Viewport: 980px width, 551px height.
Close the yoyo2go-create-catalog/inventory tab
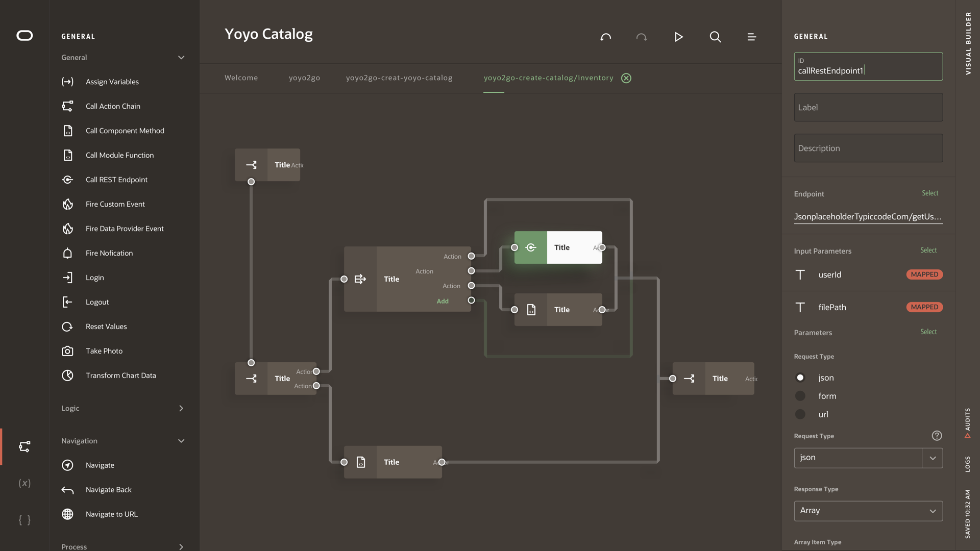(x=626, y=78)
